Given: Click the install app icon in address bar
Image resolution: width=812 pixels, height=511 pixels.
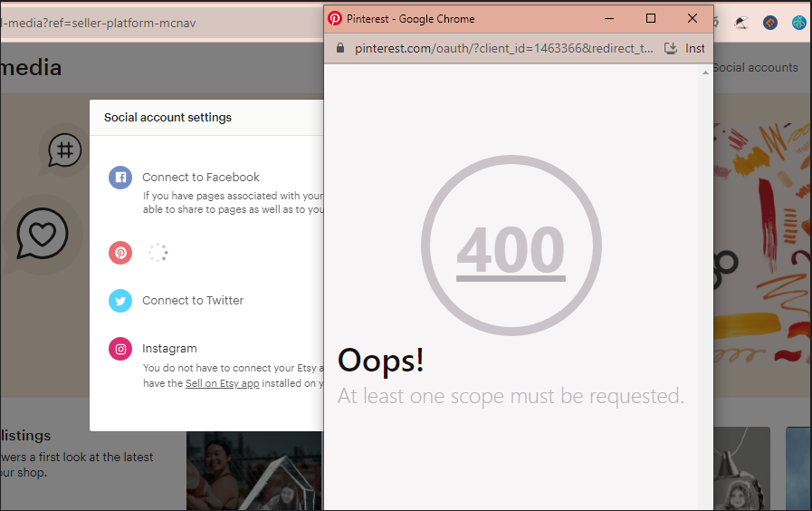Looking at the screenshot, I should [671, 48].
